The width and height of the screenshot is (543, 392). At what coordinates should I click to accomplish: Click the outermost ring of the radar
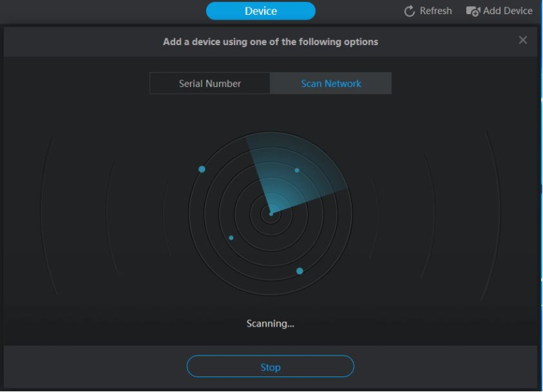pyautogui.click(x=271, y=294)
